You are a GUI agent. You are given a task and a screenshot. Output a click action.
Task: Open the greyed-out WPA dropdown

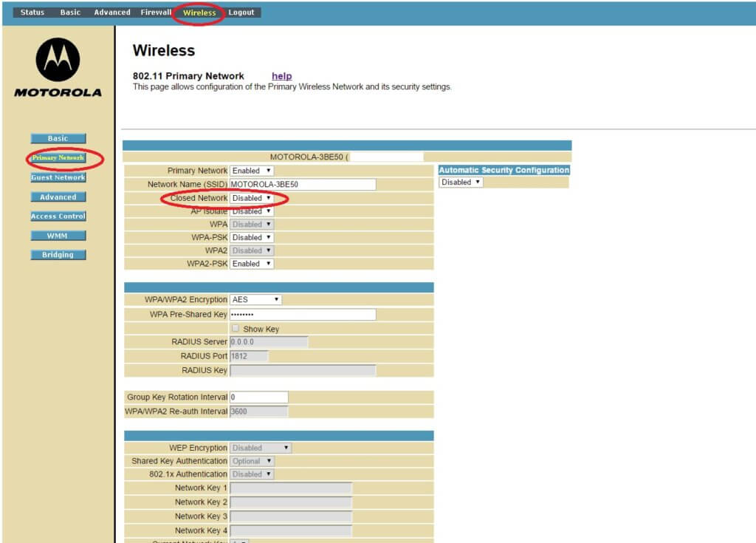coord(252,225)
